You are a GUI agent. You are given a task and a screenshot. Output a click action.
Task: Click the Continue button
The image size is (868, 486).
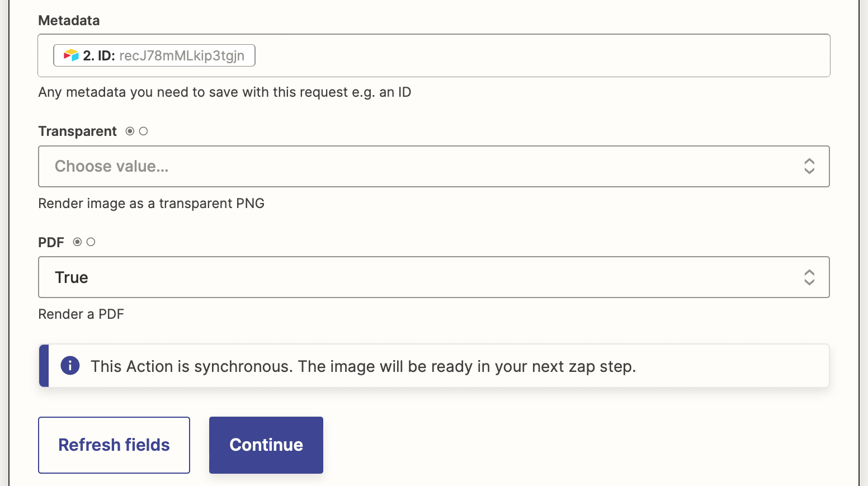click(x=266, y=445)
